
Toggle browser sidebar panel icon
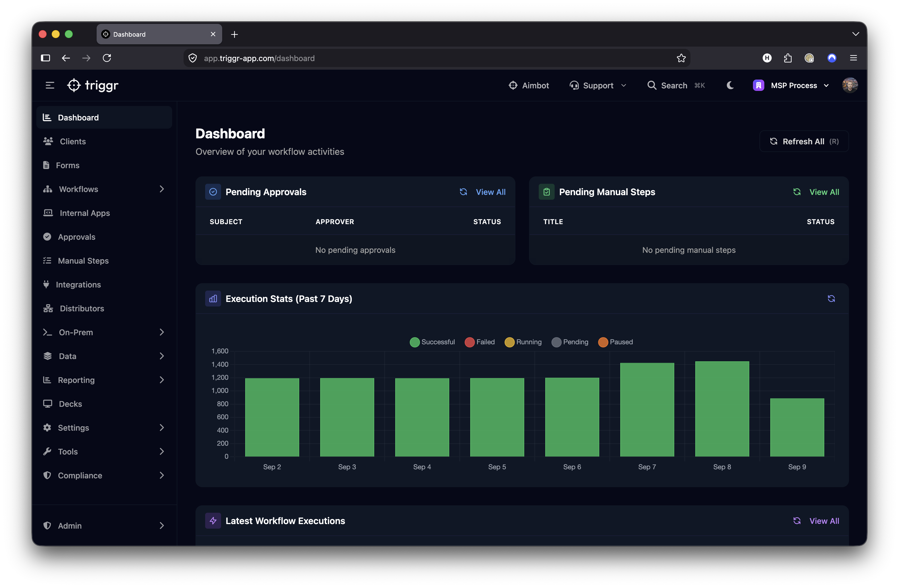45,58
